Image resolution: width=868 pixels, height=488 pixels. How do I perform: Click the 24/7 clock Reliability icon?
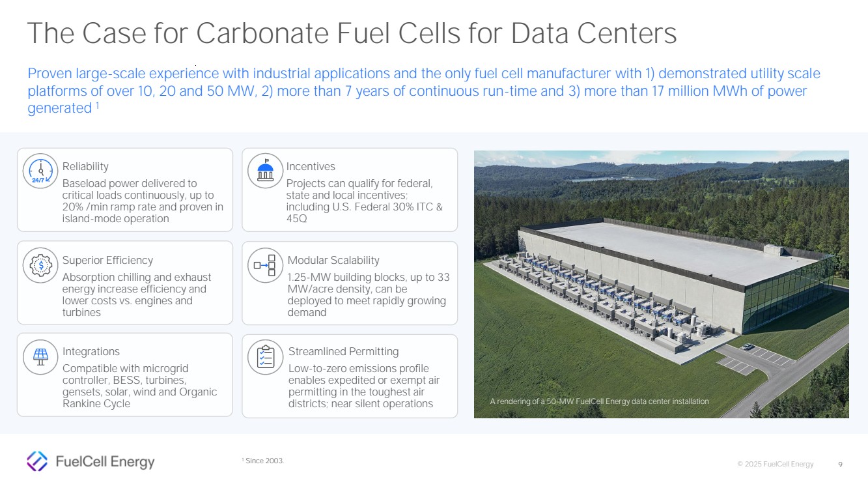40,171
